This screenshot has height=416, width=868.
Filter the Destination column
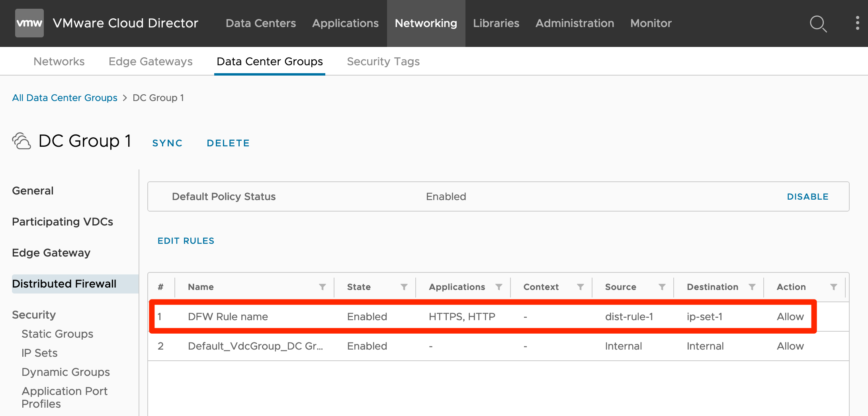(x=752, y=287)
